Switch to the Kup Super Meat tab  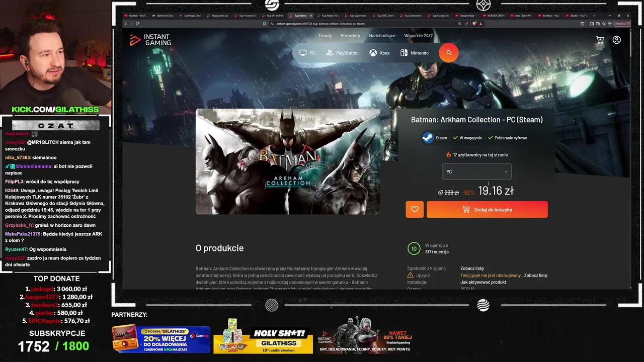click(356, 16)
